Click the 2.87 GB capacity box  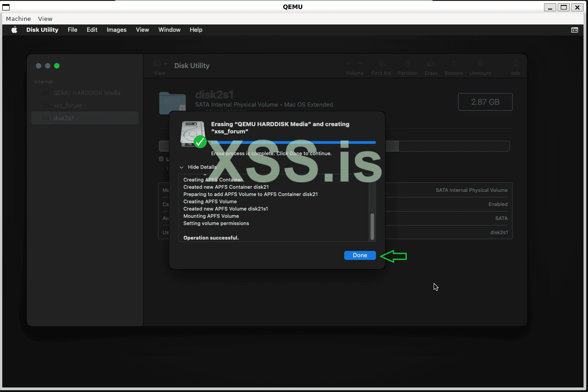(x=485, y=102)
